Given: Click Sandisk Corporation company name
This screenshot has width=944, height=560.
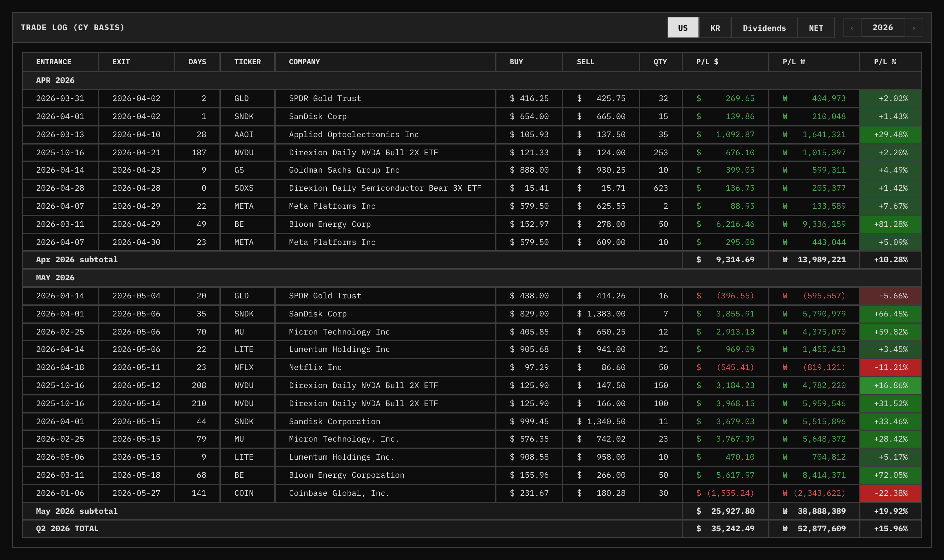Looking at the screenshot, I should point(334,422).
